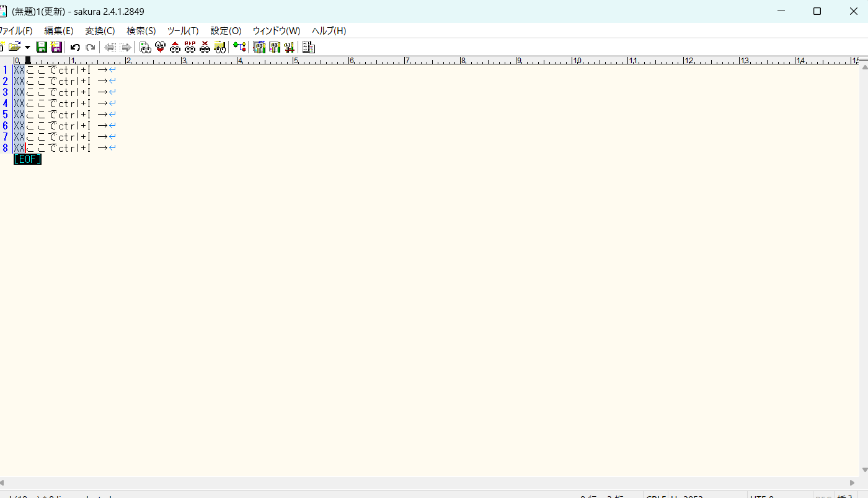
Task: Place cursor in 'ctrl+I' text on line 4
Action: click(x=75, y=103)
